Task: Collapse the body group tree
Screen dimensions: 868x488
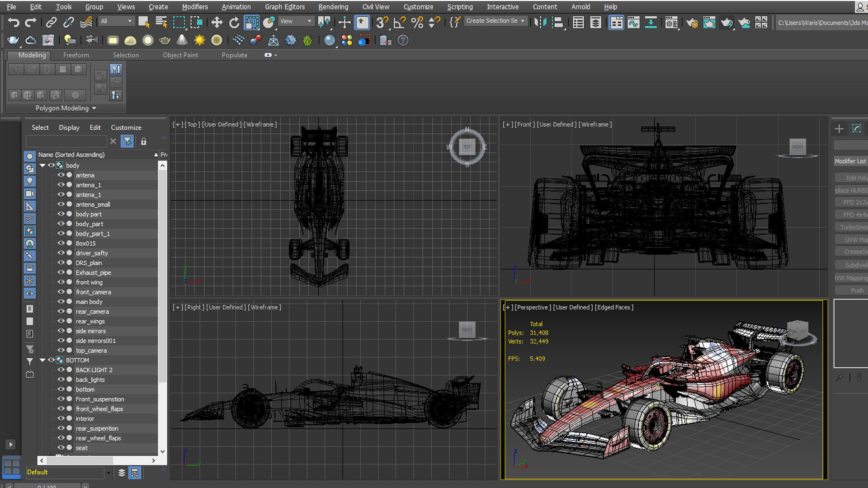Action: [x=42, y=165]
